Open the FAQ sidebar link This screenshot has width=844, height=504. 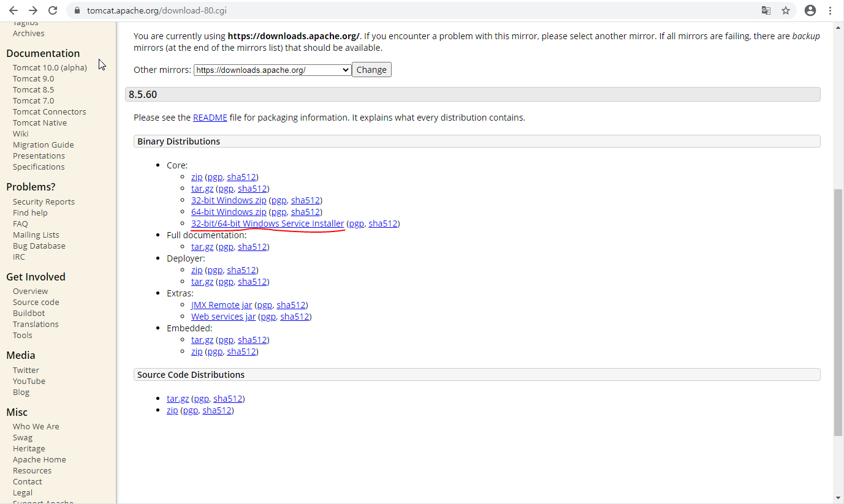coord(20,224)
